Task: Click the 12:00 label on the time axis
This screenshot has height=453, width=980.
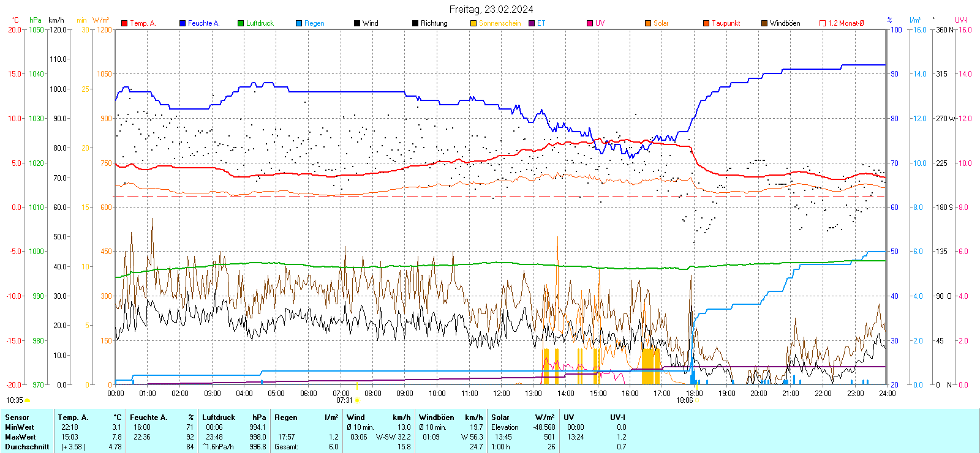Action: (x=502, y=394)
